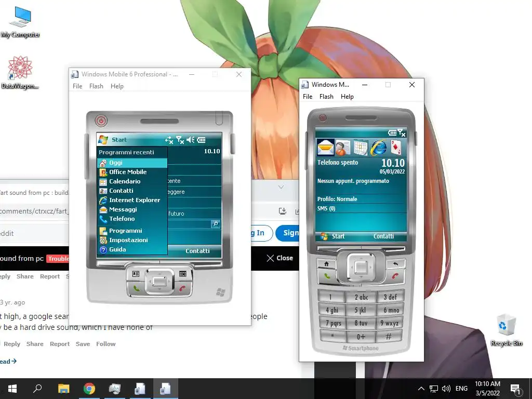Click Internet Explorer icon on Smartphone home screen
This screenshot has height=399, width=532.
[378, 148]
